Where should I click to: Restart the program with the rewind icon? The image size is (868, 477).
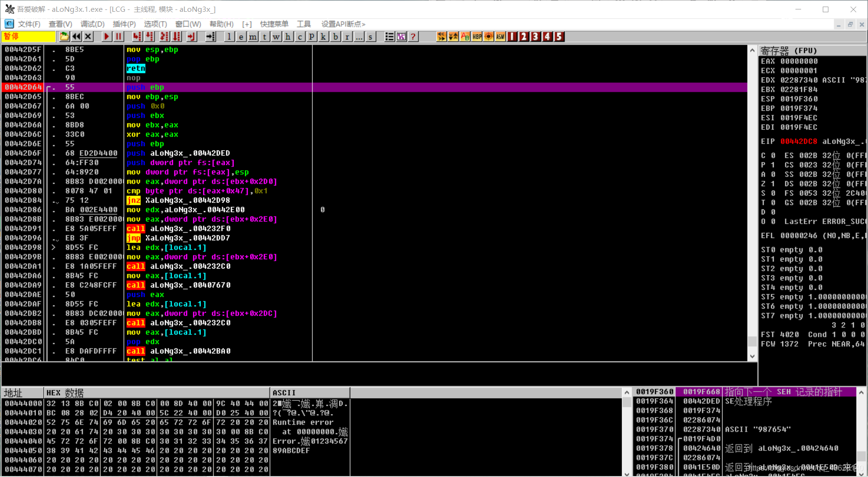point(76,37)
